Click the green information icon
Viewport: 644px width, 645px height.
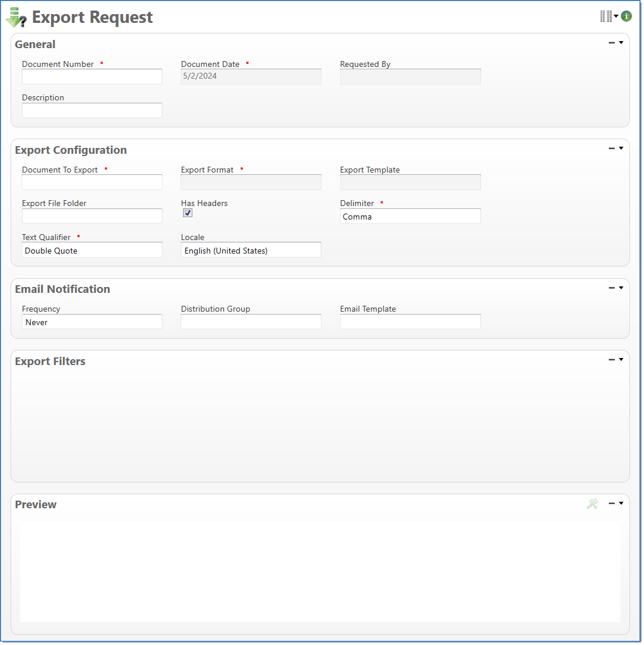626,16
